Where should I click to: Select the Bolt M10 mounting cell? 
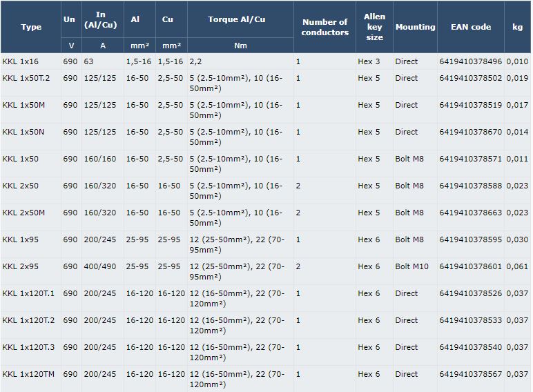pyautogui.click(x=411, y=266)
